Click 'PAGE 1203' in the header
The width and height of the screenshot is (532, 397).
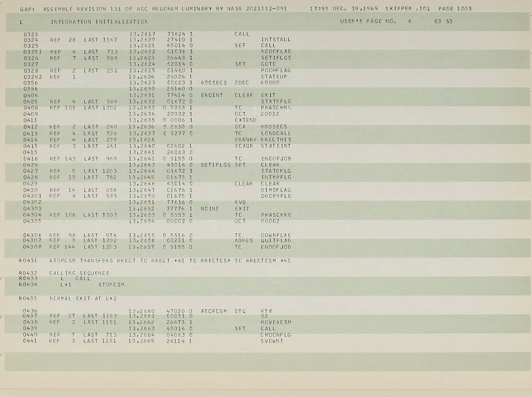point(455,8)
